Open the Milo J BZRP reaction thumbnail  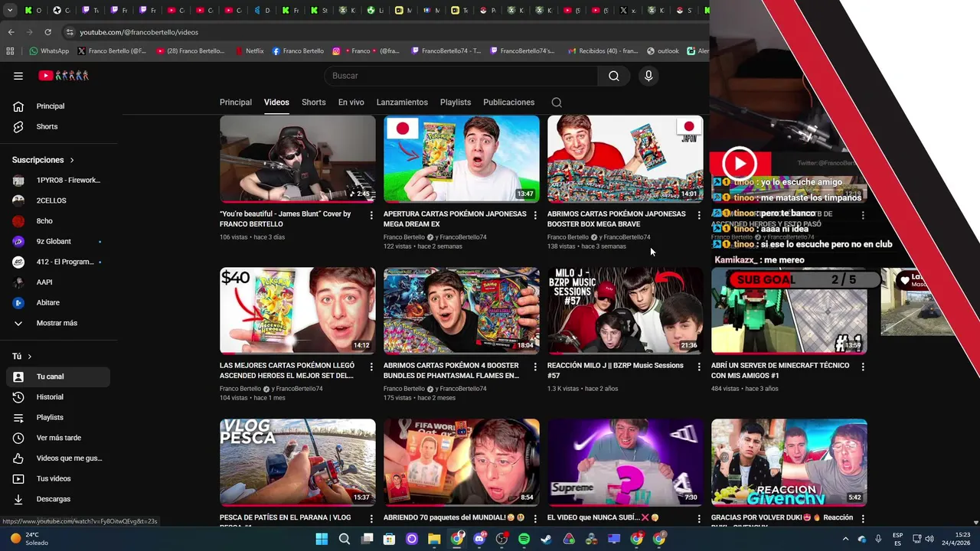click(x=626, y=310)
